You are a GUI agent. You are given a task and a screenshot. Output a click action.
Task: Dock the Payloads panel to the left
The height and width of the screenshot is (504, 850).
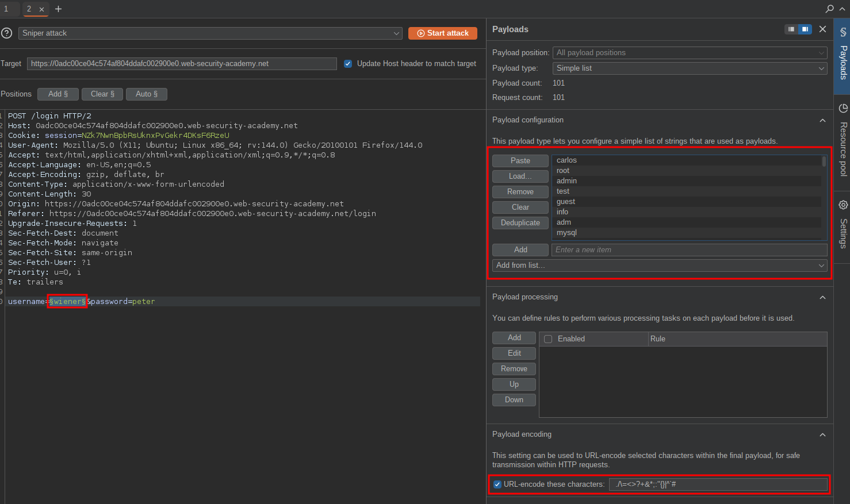[x=791, y=29]
